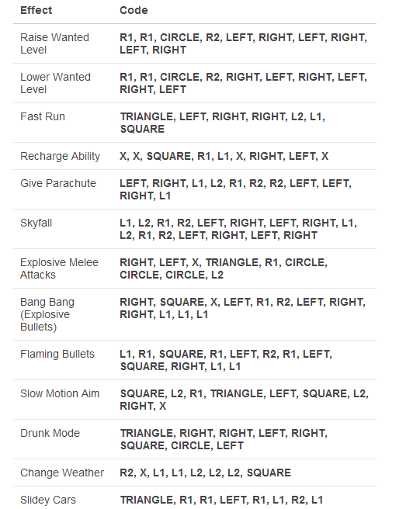
Task: Click the Slidey Cars effect label
Action: pyautogui.click(x=48, y=500)
